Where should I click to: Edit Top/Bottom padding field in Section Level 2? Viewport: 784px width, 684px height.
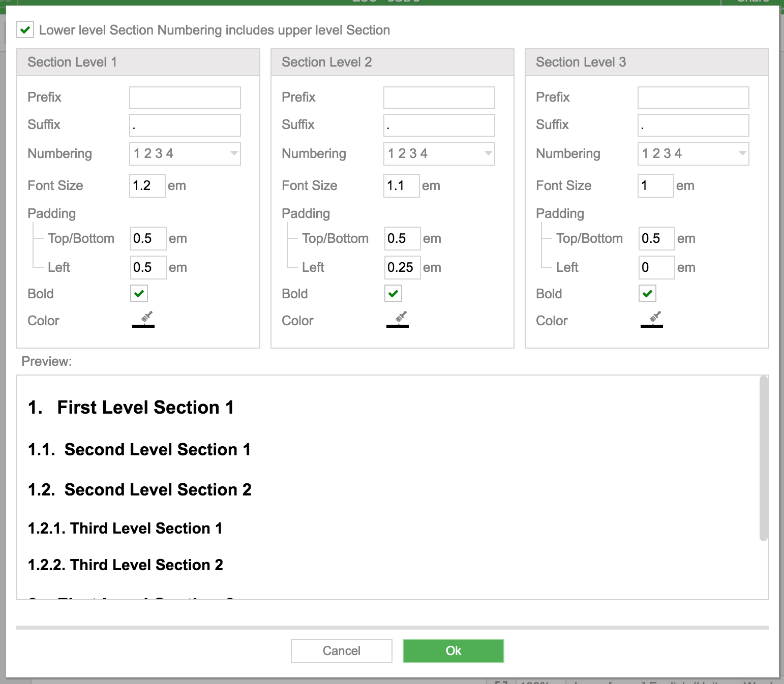(403, 238)
